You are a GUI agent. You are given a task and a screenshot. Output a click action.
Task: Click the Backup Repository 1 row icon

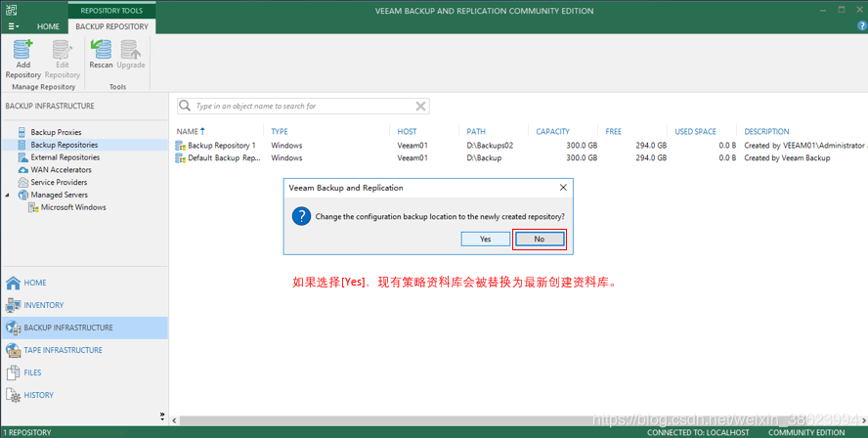pyautogui.click(x=180, y=146)
